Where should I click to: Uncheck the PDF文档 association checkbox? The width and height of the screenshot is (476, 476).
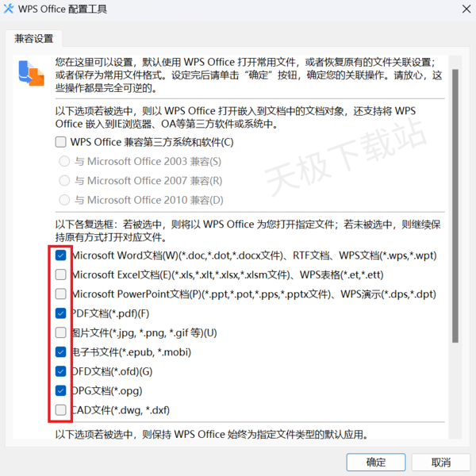click(x=61, y=313)
